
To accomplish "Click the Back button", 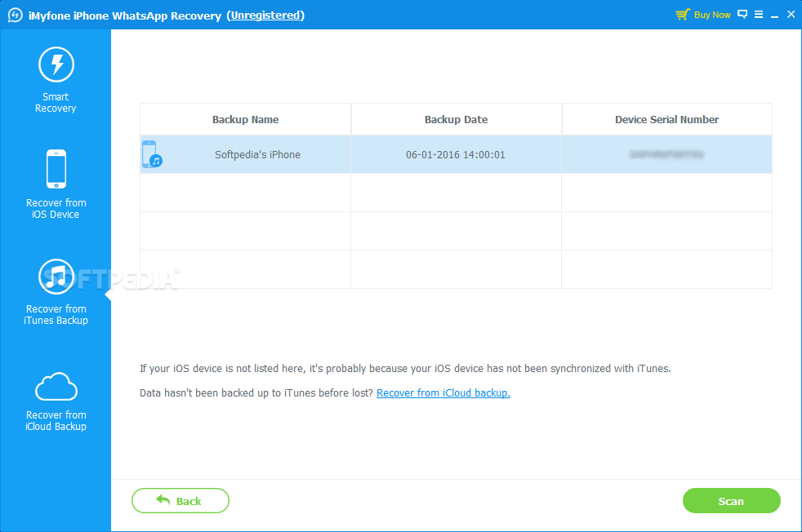I will pos(180,501).
